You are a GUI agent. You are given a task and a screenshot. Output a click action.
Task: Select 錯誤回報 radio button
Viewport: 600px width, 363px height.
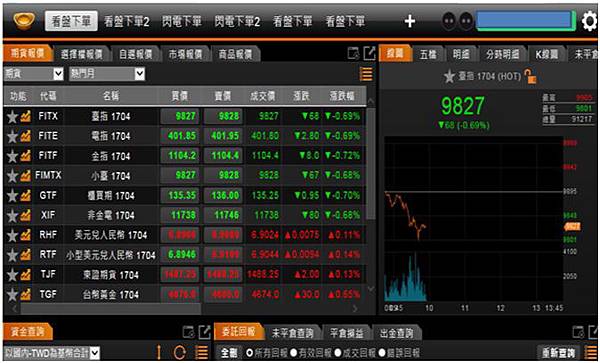click(x=382, y=353)
